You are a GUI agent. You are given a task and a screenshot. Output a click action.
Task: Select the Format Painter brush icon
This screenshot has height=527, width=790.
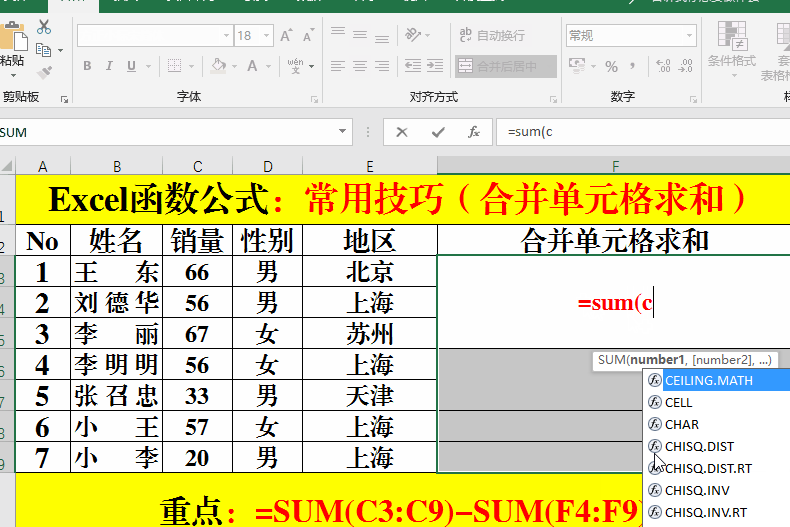[44, 73]
